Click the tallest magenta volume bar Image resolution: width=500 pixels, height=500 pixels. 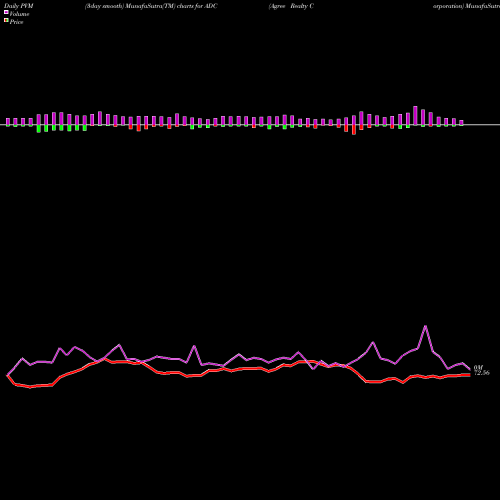click(415, 116)
